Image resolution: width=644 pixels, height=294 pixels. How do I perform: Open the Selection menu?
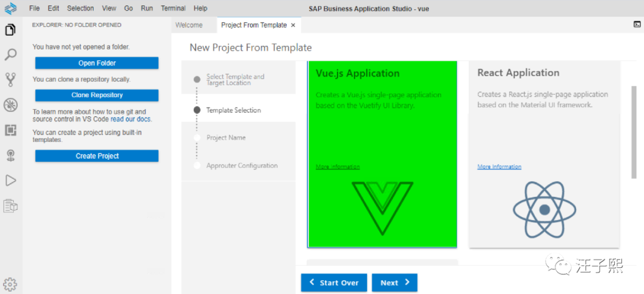tap(80, 8)
